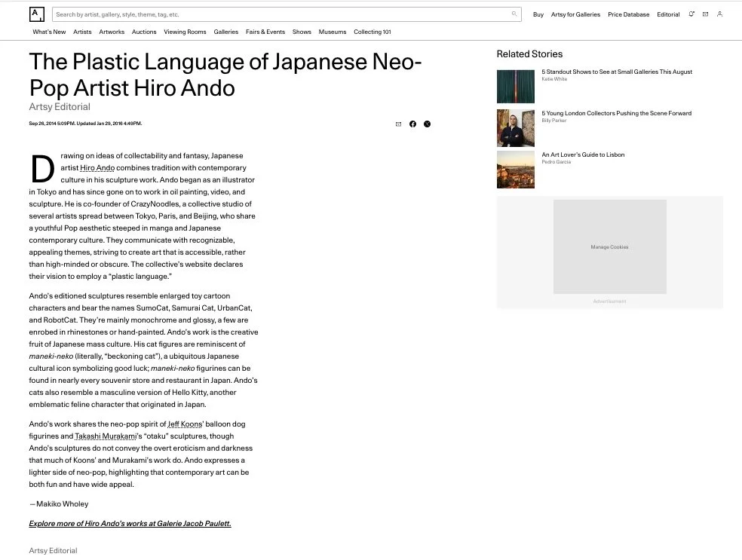
Task: Open Collecting 101
Action: [x=373, y=32]
